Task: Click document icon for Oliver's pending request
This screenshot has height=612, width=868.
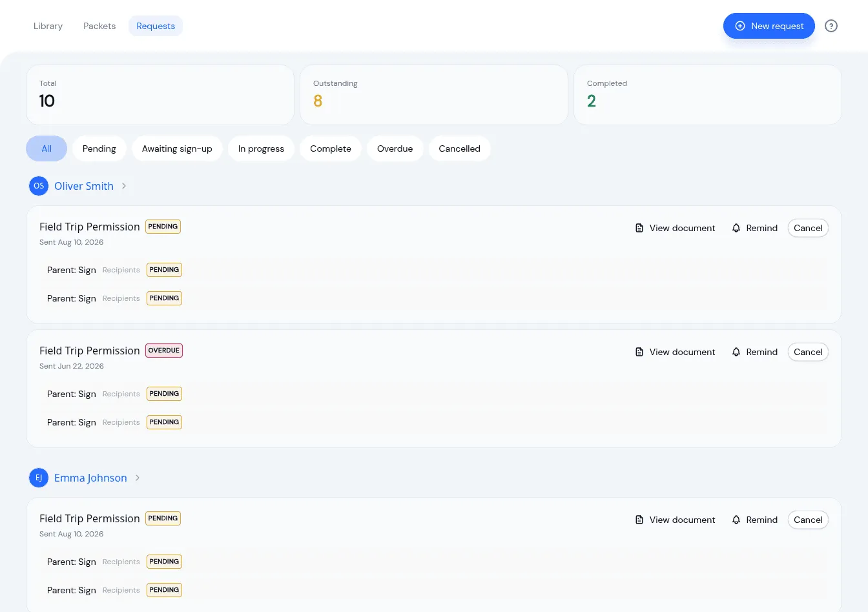Action: click(x=639, y=228)
